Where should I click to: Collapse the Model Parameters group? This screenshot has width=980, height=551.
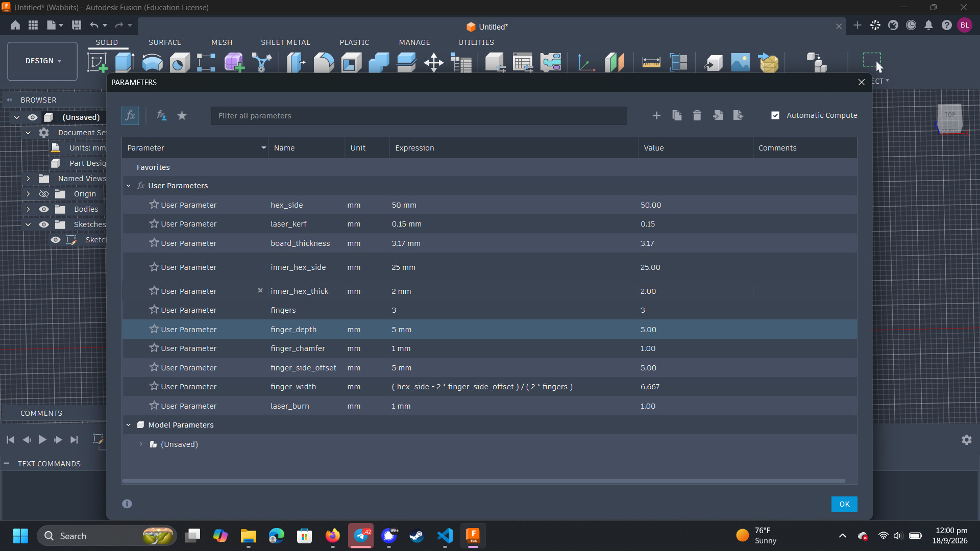129,425
